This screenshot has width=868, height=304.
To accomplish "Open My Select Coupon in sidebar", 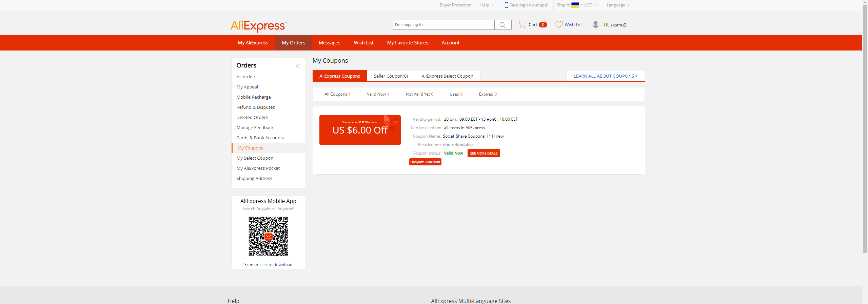I will [255, 158].
